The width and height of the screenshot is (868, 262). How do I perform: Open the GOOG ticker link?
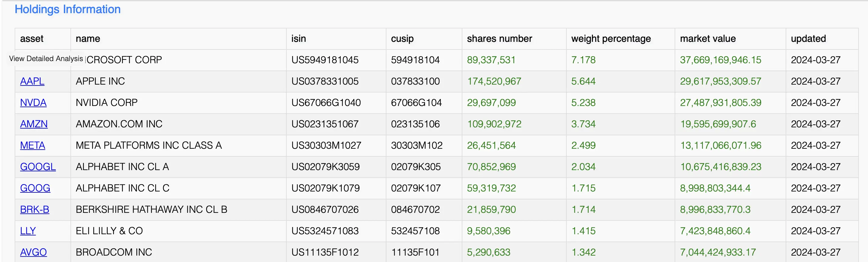35,188
